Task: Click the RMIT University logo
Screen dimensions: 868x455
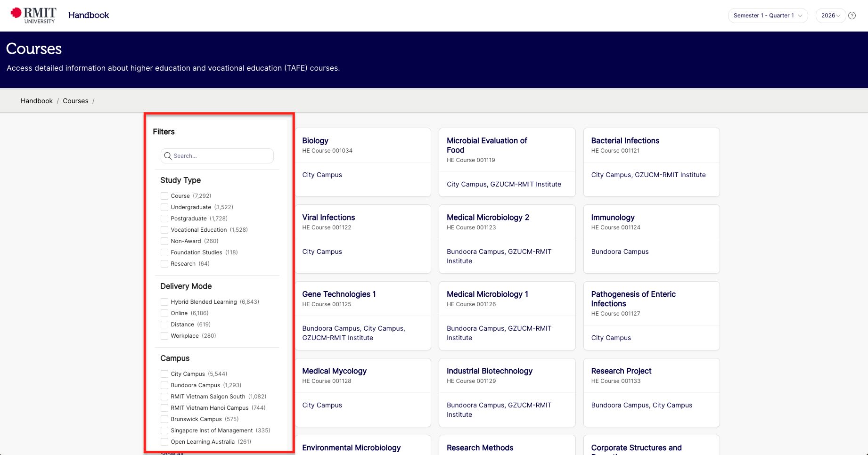Action: pos(32,15)
